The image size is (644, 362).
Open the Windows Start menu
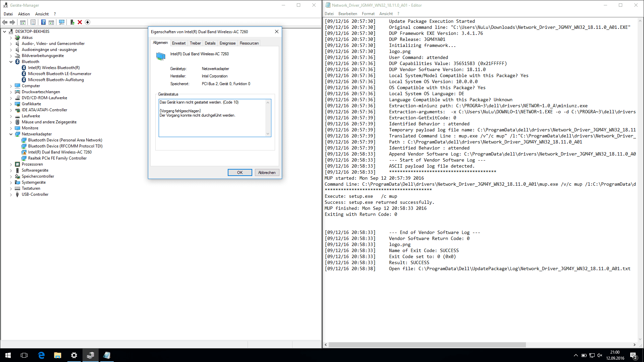click(8, 355)
